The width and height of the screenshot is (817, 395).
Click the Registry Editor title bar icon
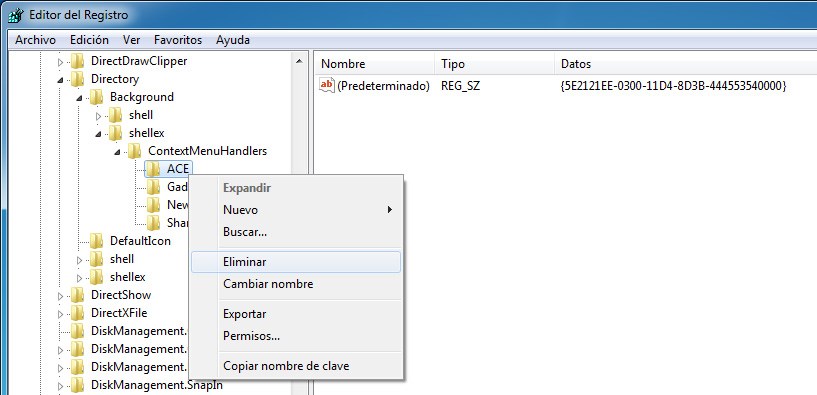(x=16, y=15)
